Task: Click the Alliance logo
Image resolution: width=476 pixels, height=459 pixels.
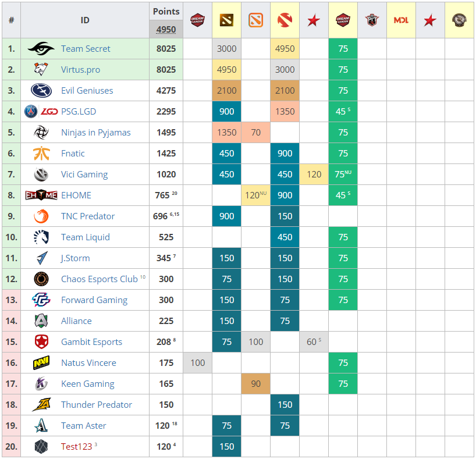Action: 41,321
